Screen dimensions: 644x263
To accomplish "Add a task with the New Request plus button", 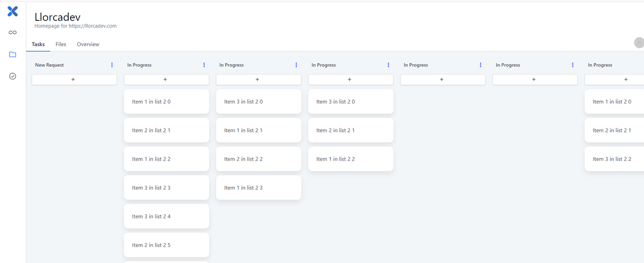I will [x=74, y=79].
